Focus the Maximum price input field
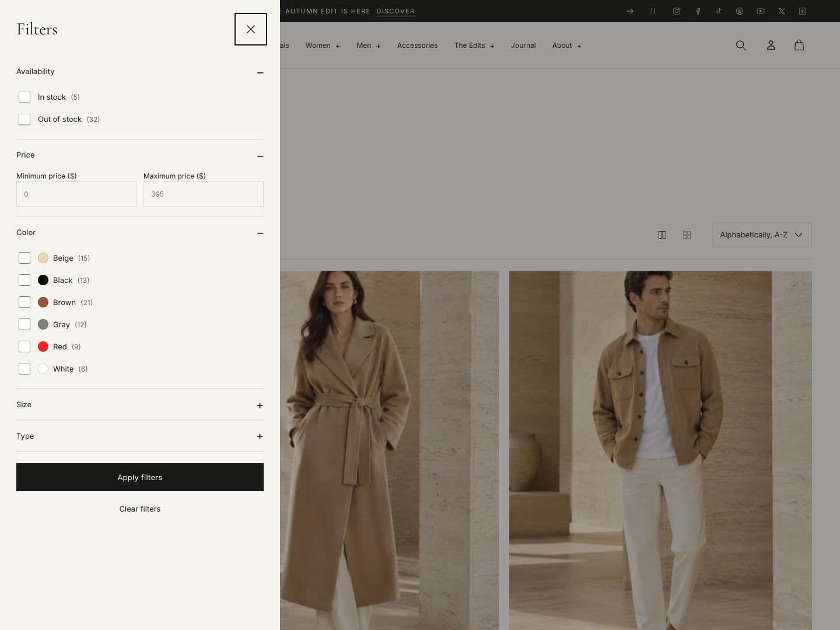Viewport: 840px width, 630px height. [x=204, y=194]
